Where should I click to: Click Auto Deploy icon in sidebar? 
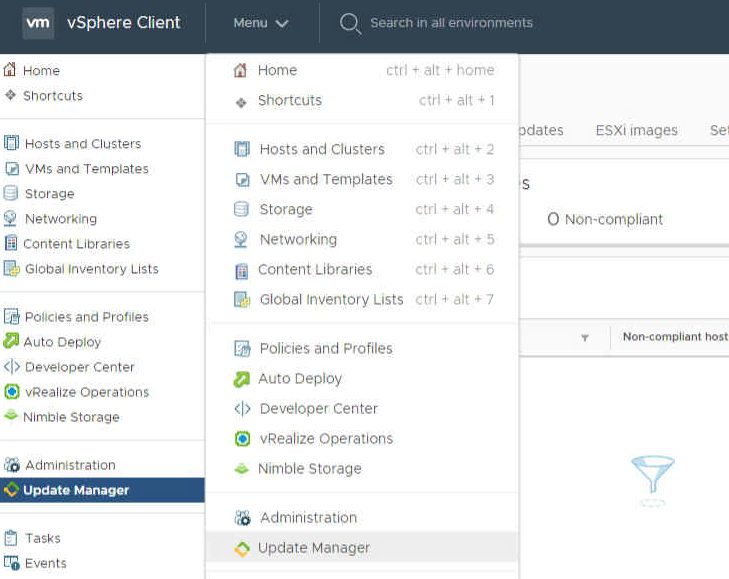point(11,341)
